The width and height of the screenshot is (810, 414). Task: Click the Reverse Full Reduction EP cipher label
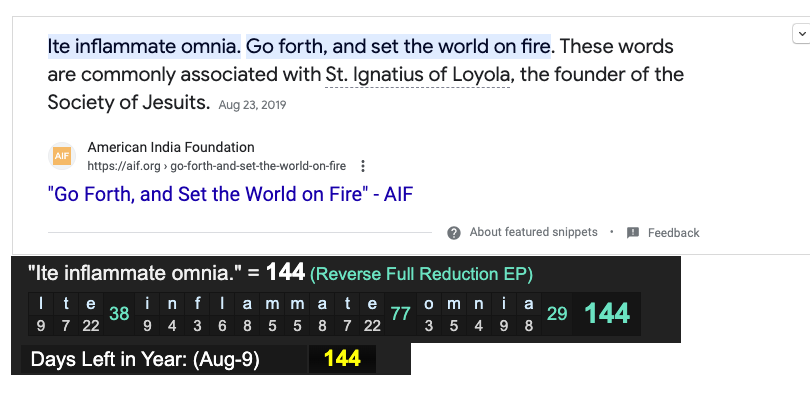(x=421, y=274)
